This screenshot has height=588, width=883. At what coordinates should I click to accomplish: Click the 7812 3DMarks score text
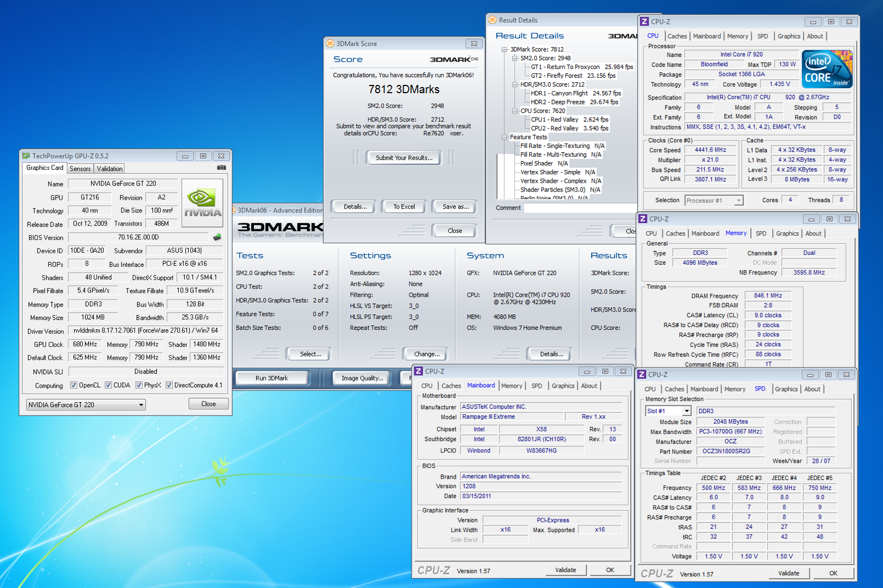pos(404,89)
